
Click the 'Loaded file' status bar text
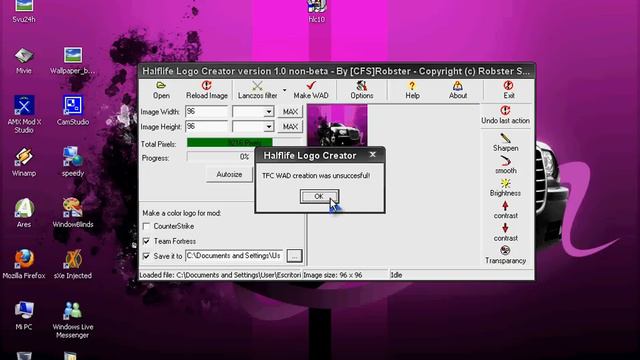click(x=220, y=275)
